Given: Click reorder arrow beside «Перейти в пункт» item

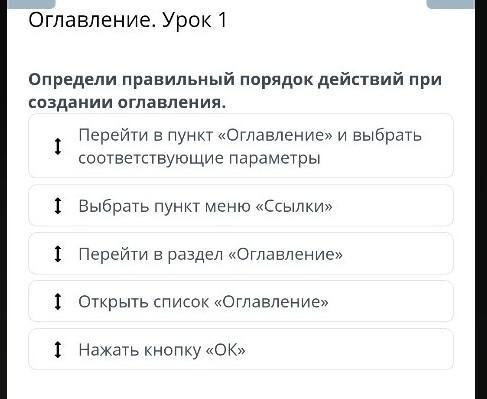Looking at the screenshot, I should [58, 146].
